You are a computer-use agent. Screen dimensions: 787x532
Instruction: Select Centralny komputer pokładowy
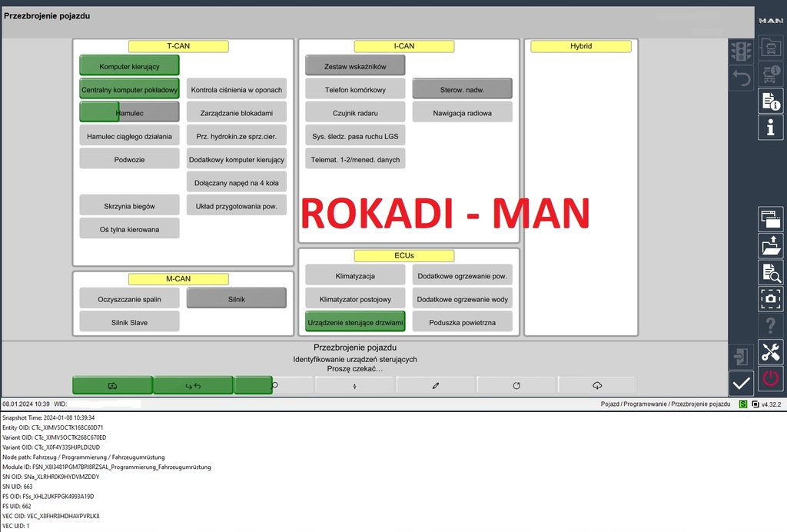(x=129, y=89)
